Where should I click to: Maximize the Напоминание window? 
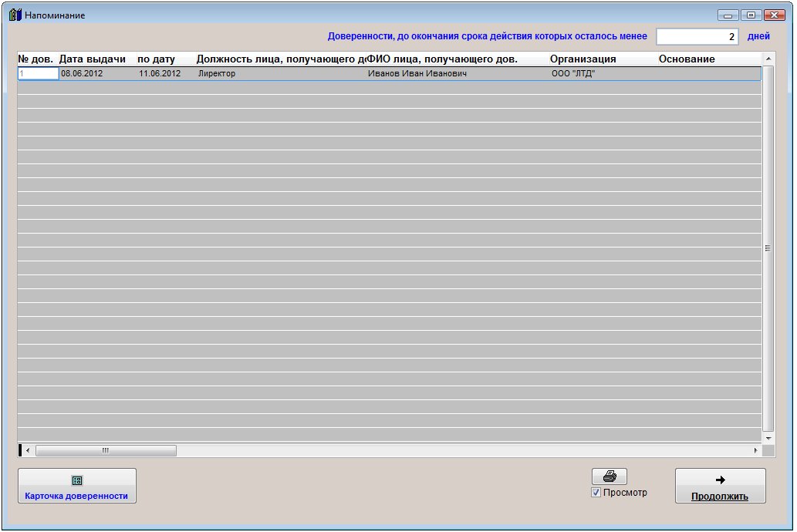pyautogui.click(x=751, y=15)
